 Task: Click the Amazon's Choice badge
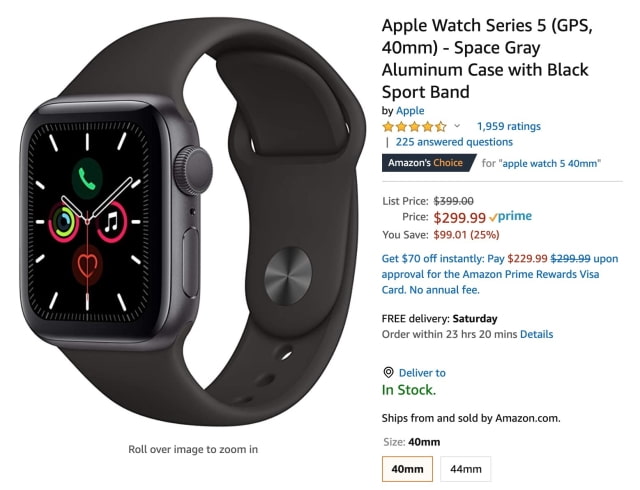click(429, 163)
